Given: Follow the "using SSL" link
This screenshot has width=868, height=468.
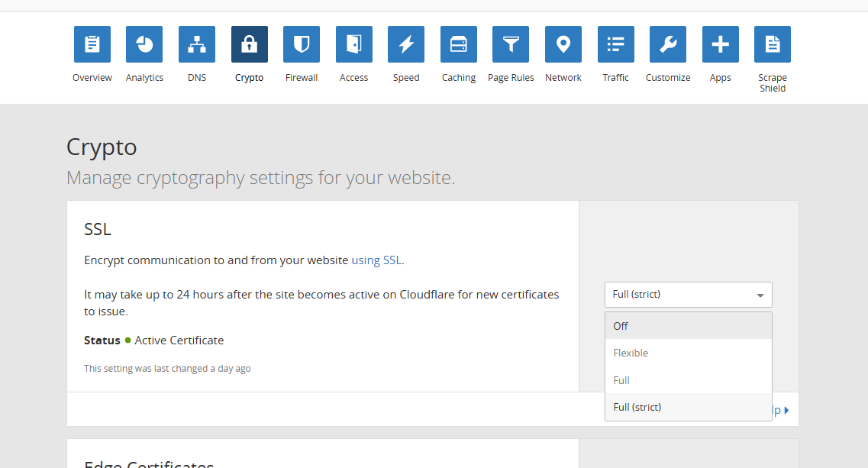Looking at the screenshot, I should click(376, 260).
